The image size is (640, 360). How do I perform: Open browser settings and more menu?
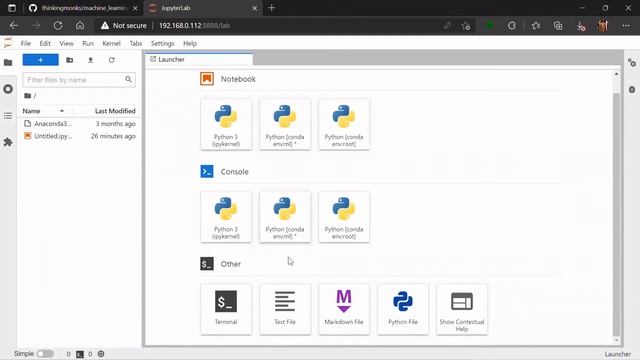tap(626, 25)
